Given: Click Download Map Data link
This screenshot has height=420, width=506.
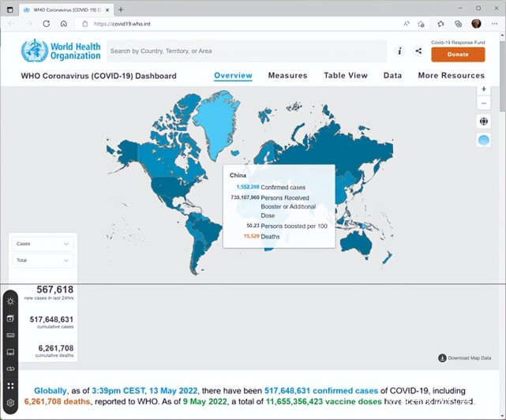Looking at the screenshot, I should 465,358.
